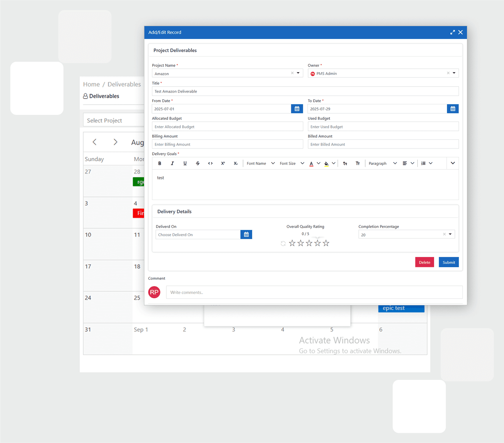The width and height of the screenshot is (504, 443).
Task: Apply strikethrough formatting in the editor
Action: click(x=198, y=163)
